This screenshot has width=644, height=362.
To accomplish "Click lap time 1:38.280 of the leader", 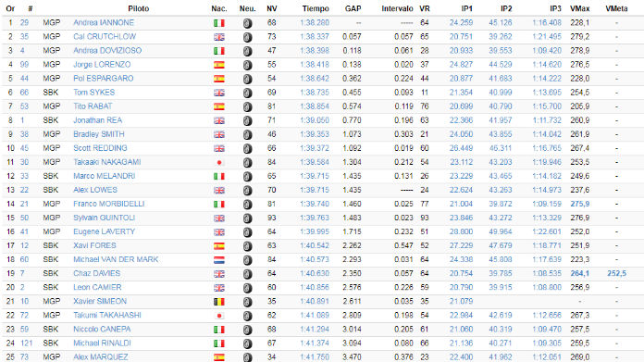I will pyautogui.click(x=315, y=22).
